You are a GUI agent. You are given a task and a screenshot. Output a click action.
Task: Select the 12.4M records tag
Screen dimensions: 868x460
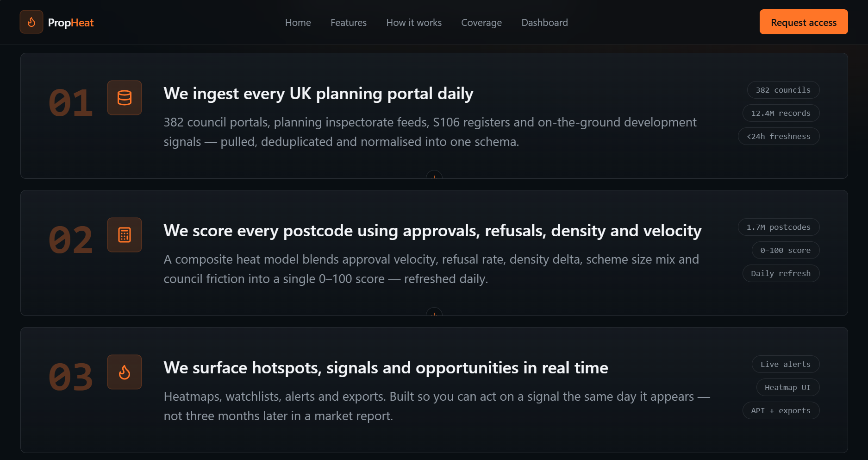pyautogui.click(x=781, y=113)
